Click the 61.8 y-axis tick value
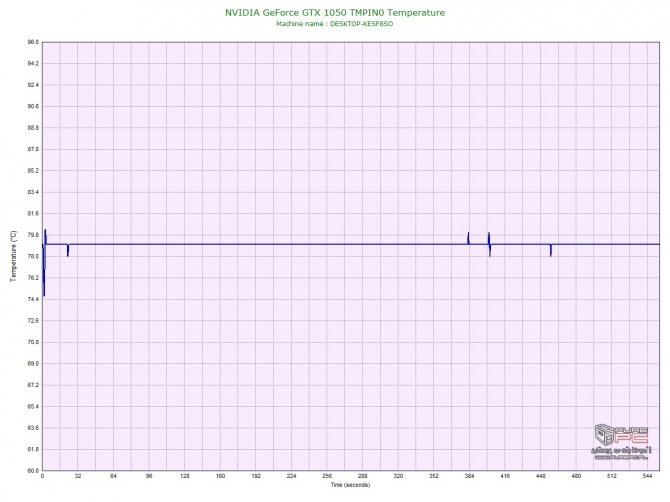Image resolution: width=670 pixels, height=502 pixels. pos(33,449)
